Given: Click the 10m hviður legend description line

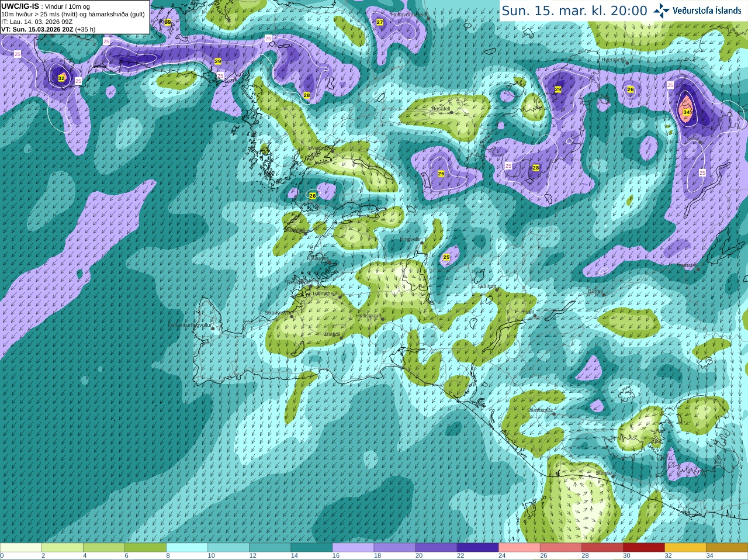Looking at the screenshot, I should point(73,14).
